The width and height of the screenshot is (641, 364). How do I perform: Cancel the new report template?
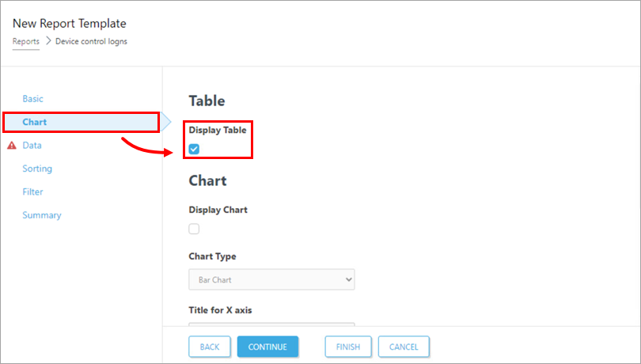click(404, 347)
